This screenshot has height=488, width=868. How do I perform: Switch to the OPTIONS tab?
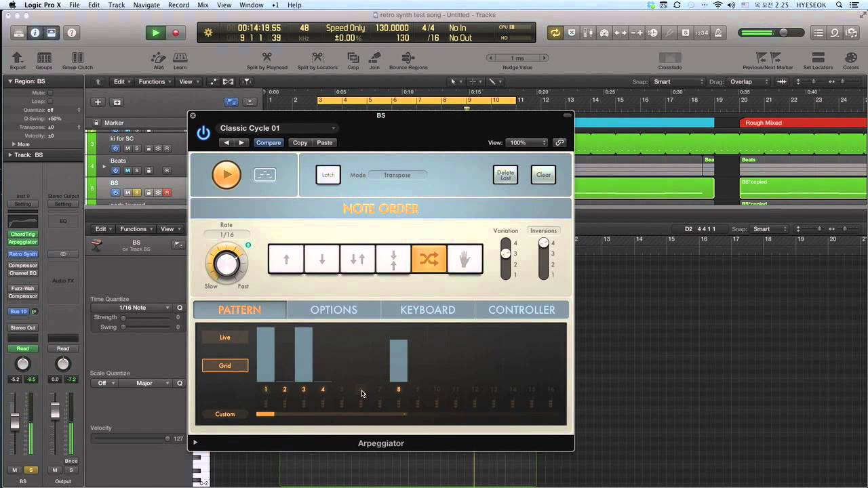pyautogui.click(x=334, y=310)
